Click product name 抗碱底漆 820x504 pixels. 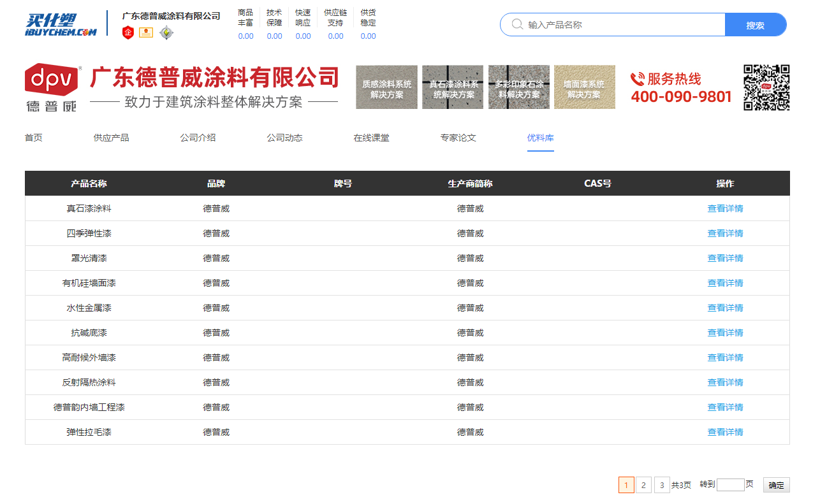pyautogui.click(x=89, y=333)
